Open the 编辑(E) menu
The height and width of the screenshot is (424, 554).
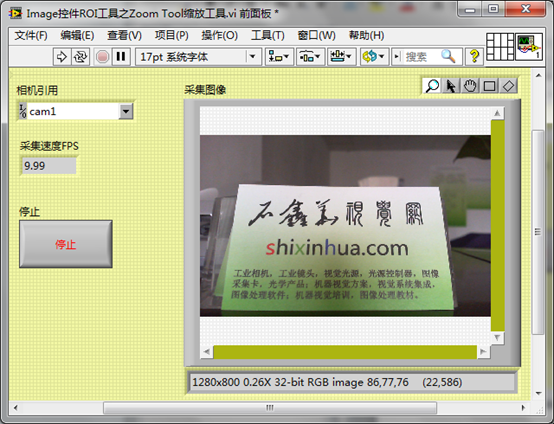coord(77,35)
